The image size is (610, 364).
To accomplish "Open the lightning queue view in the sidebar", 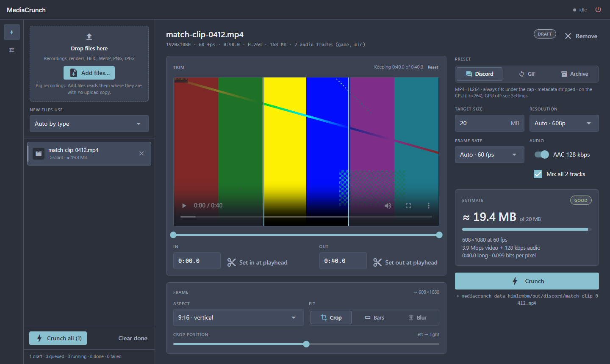I will (12, 32).
